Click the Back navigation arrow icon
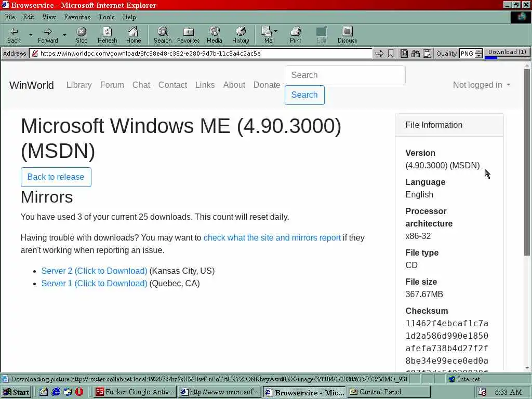This screenshot has height=399, width=532. click(x=14, y=32)
